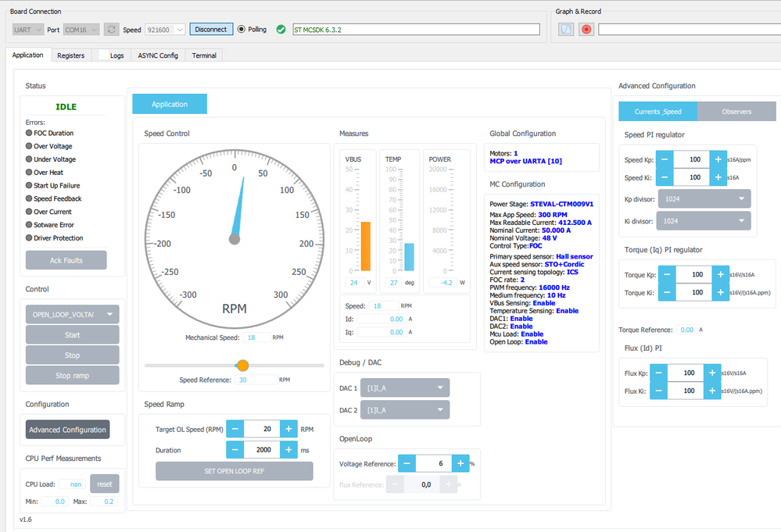Click the Disconnect button
The image size is (781, 532).
(x=211, y=30)
